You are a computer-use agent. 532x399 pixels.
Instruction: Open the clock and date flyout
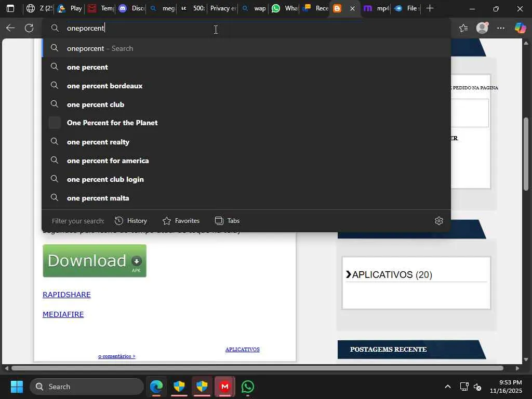pos(506,387)
